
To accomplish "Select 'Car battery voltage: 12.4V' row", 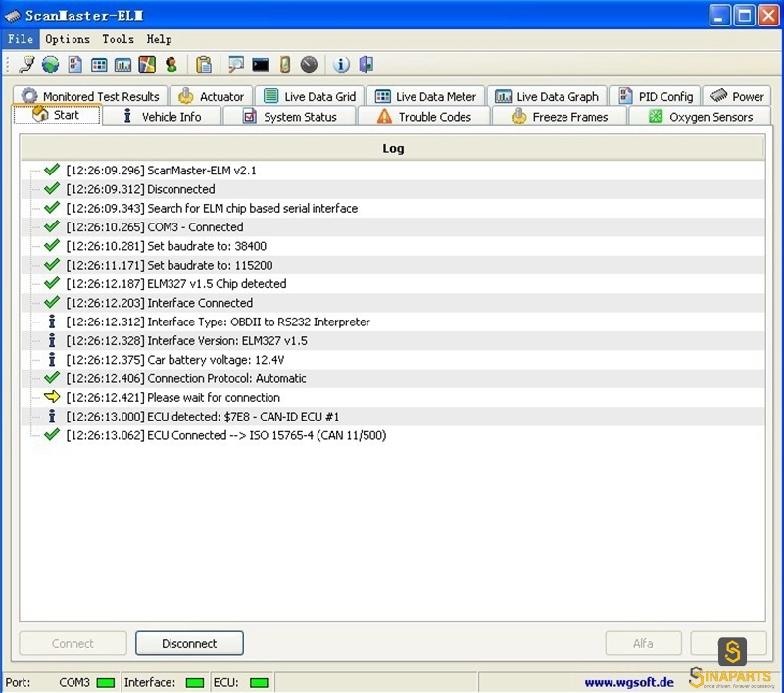I will tap(393, 360).
